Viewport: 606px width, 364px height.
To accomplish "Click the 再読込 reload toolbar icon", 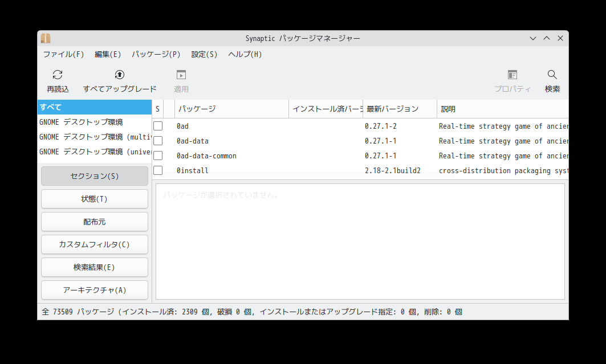I will [58, 75].
